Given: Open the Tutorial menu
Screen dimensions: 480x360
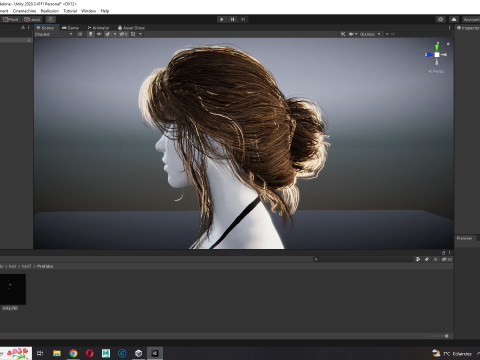Looking at the screenshot, I should pyautogui.click(x=70, y=11).
